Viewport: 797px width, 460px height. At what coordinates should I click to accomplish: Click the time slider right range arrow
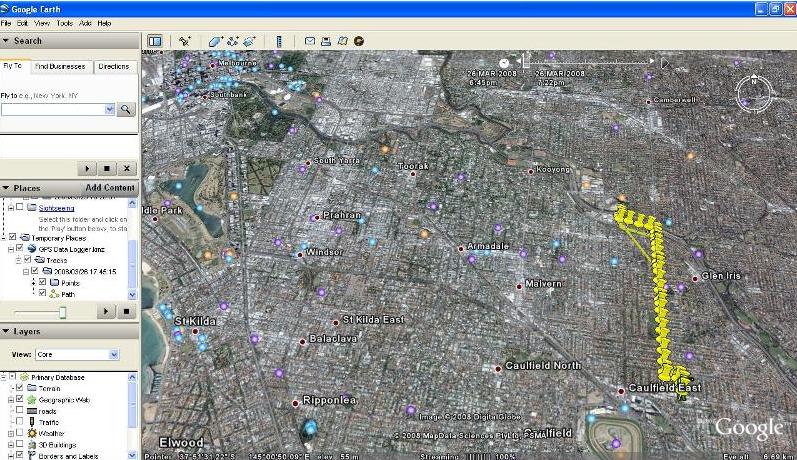(x=652, y=61)
